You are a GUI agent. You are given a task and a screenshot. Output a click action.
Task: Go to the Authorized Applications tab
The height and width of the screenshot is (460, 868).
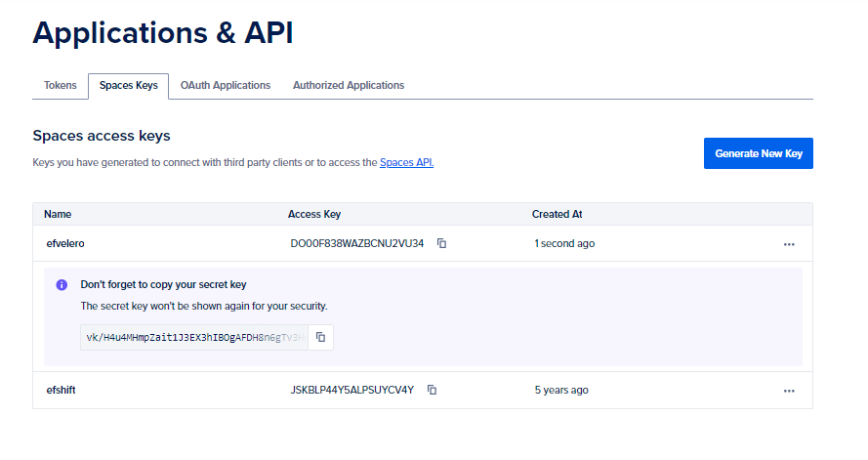[x=349, y=86]
